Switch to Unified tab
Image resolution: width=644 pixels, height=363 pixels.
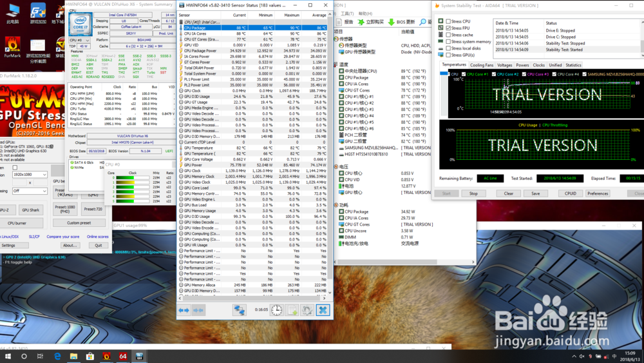point(555,65)
